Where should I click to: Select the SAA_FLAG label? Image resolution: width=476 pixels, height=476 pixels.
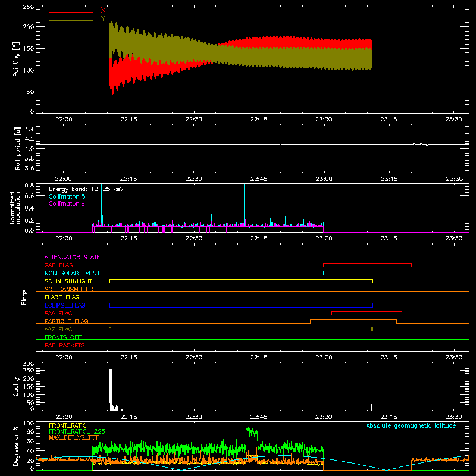[58, 313]
